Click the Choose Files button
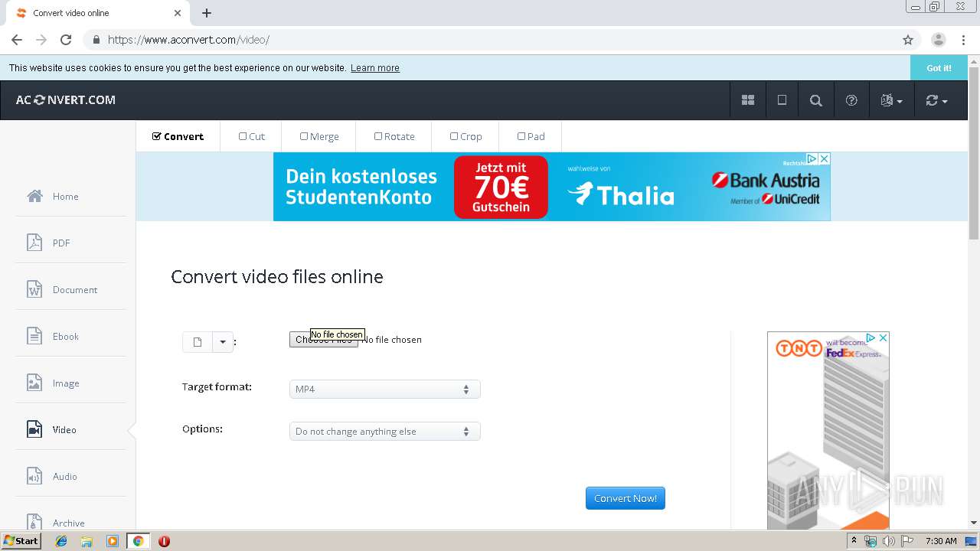This screenshot has width=980, height=551. [x=323, y=340]
